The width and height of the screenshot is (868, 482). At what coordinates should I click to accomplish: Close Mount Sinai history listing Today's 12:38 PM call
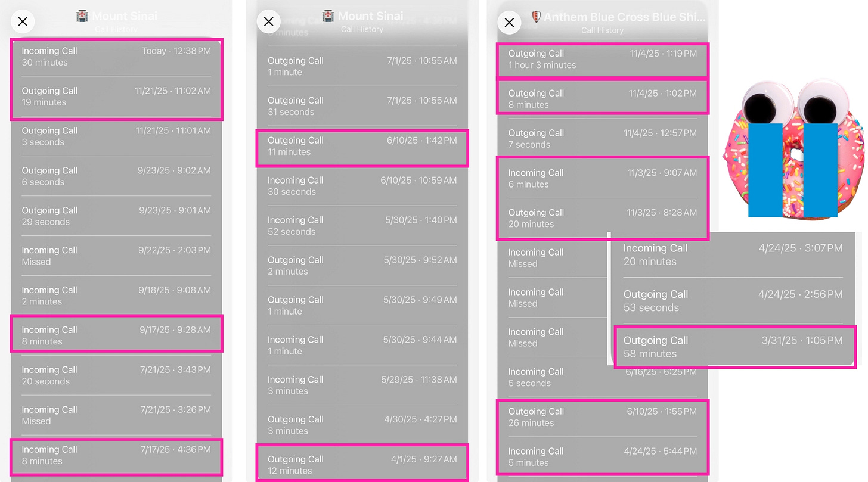tap(23, 22)
